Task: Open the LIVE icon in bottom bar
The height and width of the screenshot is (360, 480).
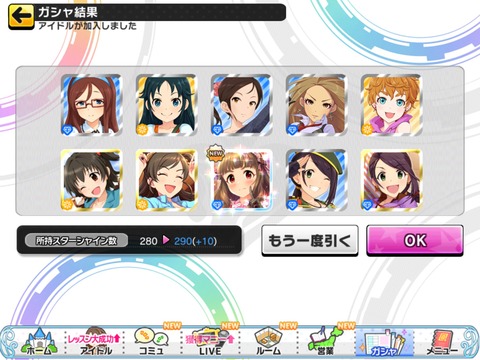Action: click(x=210, y=341)
